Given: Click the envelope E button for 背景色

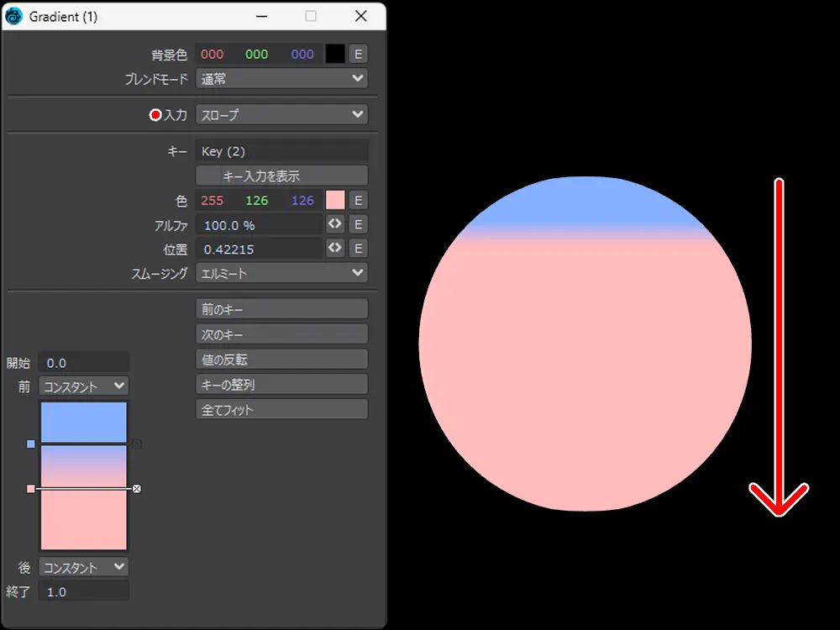Looking at the screenshot, I should [x=358, y=54].
